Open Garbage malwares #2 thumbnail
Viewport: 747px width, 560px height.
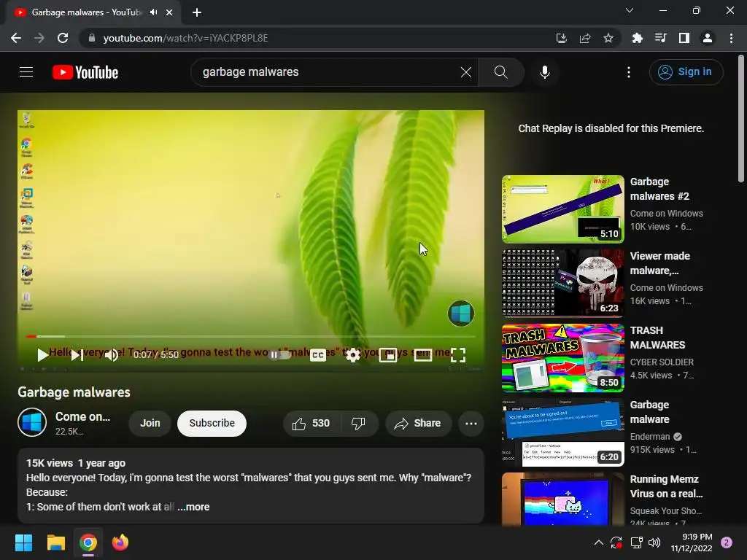tap(563, 209)
